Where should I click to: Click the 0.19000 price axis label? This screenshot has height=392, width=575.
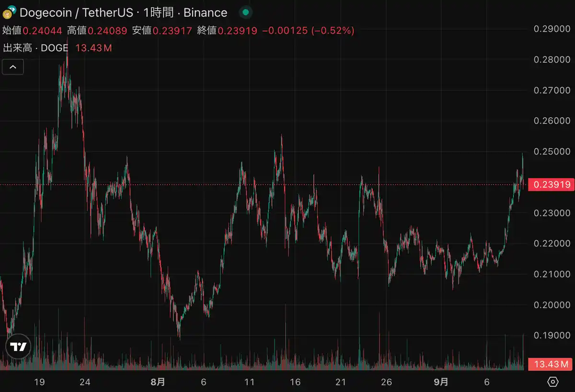[552, 336]
